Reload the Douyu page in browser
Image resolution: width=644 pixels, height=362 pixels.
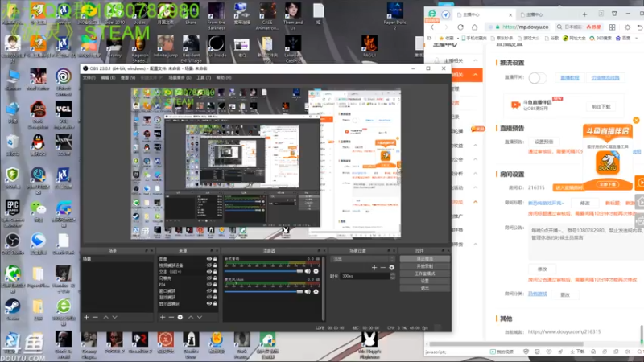(x=460, y=27)
